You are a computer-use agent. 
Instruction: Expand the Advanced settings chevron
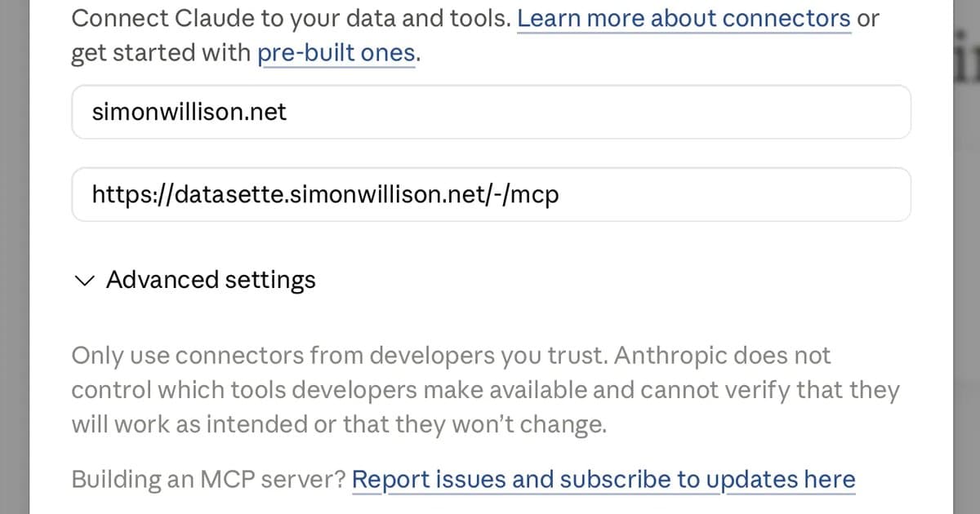83,281
